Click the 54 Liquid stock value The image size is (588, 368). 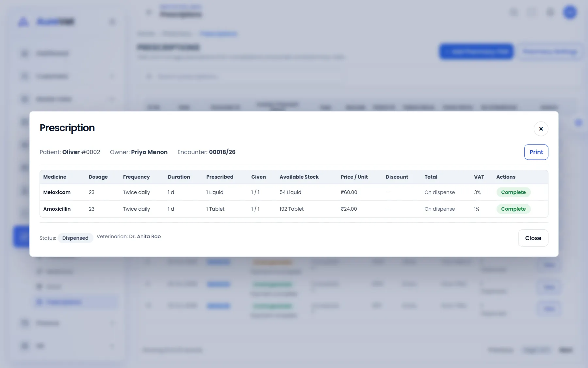point(290,192)
